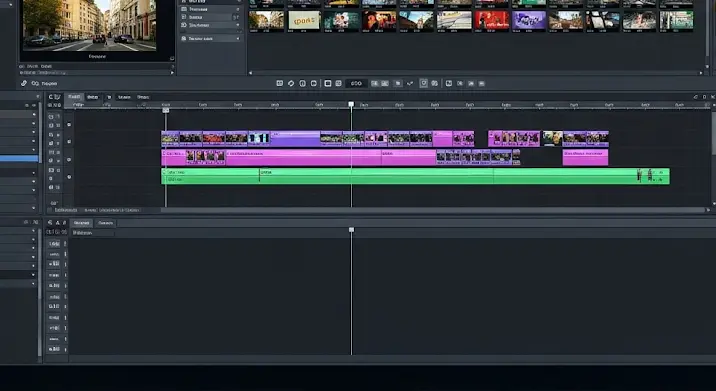
Task: Toggle the eye icon of the empty top track
Action: tap(69, 124)
